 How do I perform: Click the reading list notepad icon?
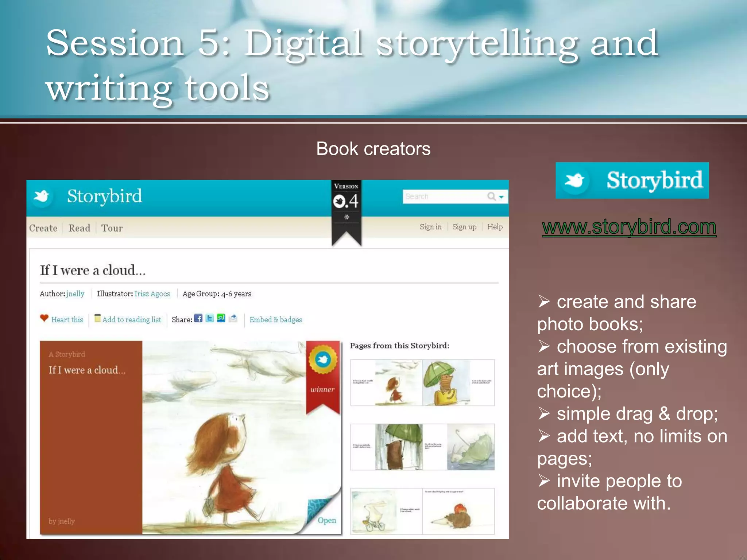(97, 318)
